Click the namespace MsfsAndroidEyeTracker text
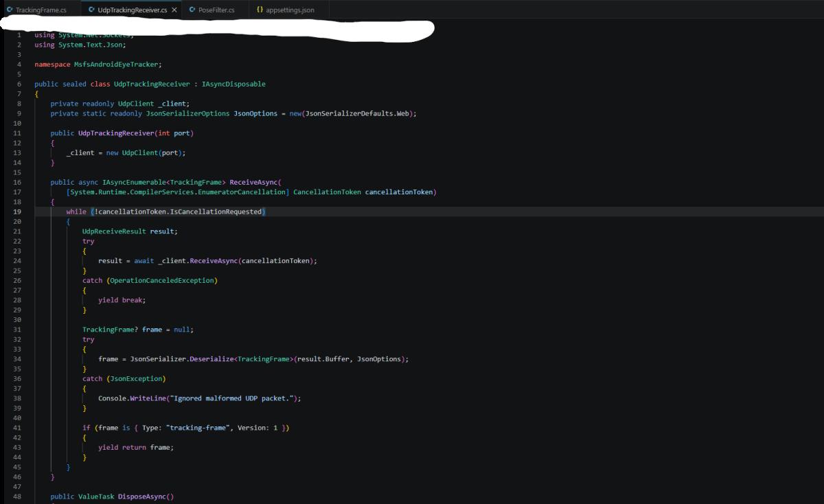Image resolution: width=824 pixels, height=504 pixels. coord(98,64)
